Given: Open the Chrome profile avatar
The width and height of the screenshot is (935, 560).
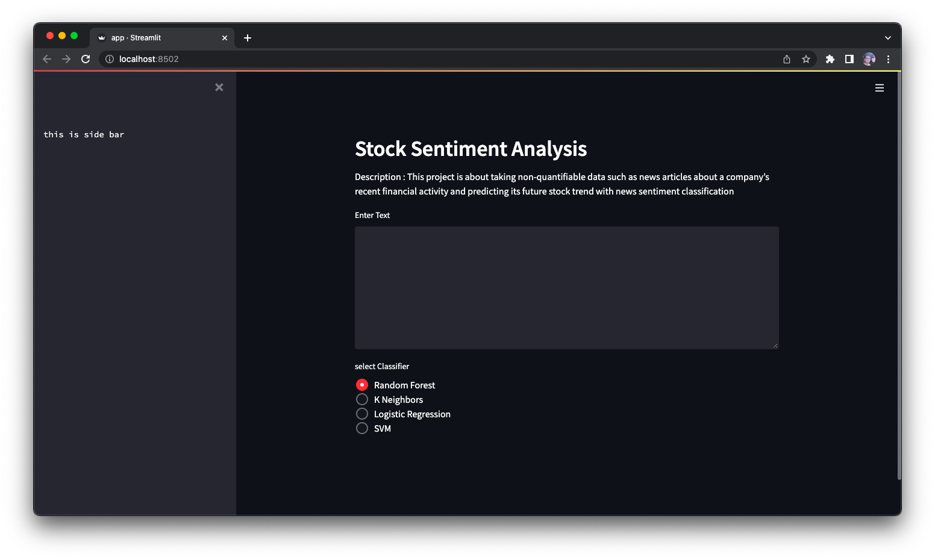Looking at the screenshot, I should (869, 59).
